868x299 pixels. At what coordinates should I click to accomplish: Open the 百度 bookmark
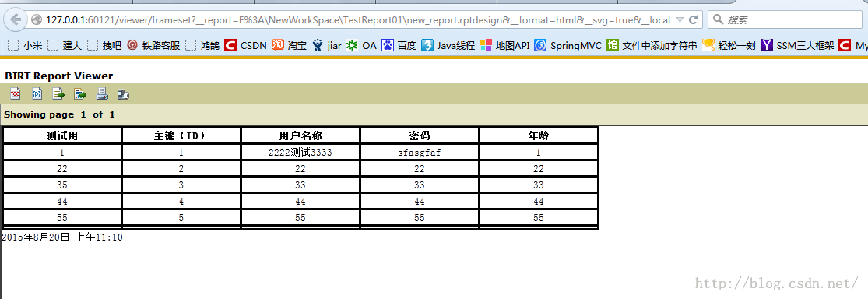pyautogui.click(x=399, y=45)
